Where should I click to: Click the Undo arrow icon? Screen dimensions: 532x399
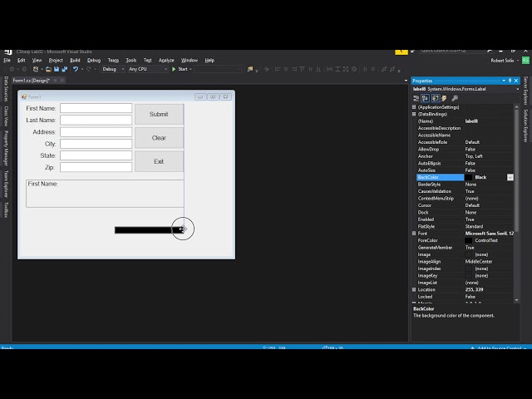click(76, 69)
